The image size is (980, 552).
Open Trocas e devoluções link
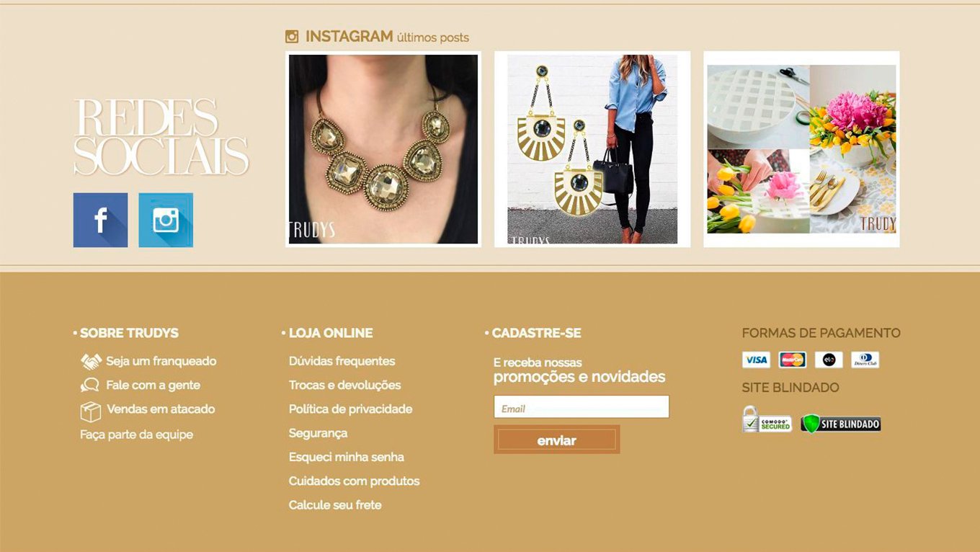click(x=345, y=385)
